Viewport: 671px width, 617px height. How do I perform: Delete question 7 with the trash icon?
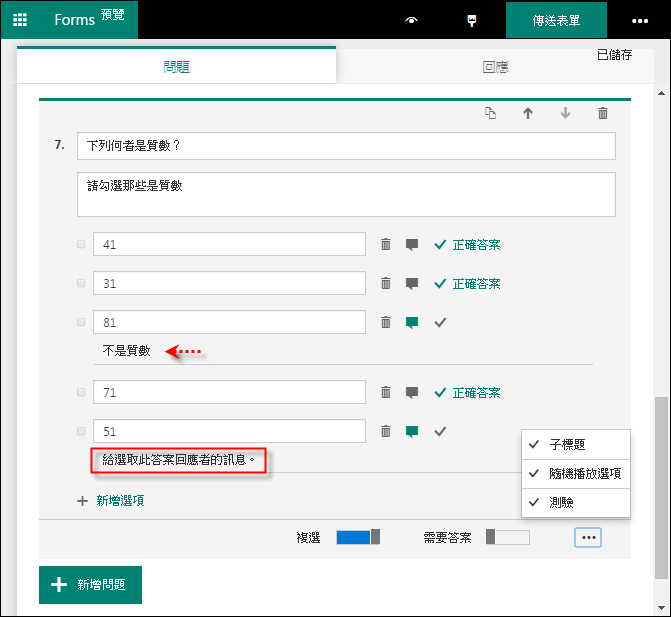pyautogui.click(x=603, y=113)
